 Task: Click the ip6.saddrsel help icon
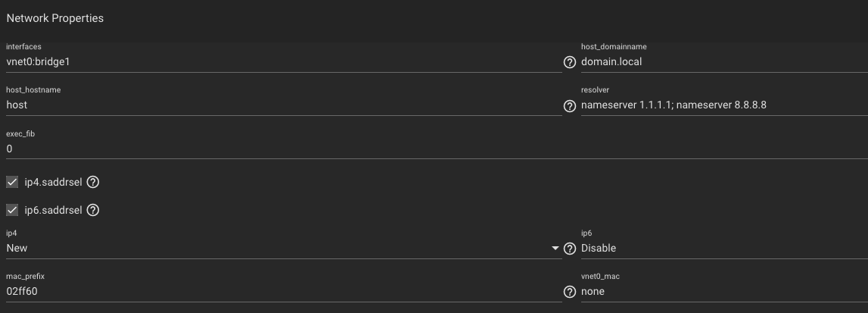[93, 210]
